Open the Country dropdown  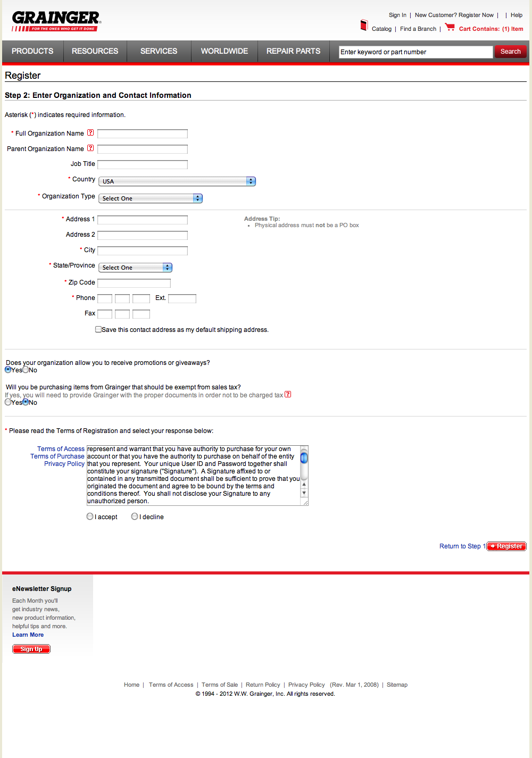pyautogui.click(x=177, y=181)
